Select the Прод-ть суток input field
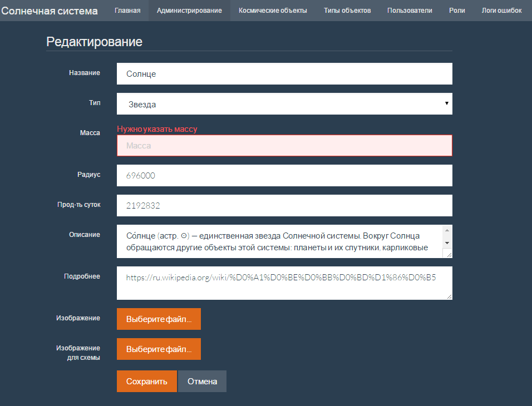This screenshot has width=532, height=406. pos(284,206)
